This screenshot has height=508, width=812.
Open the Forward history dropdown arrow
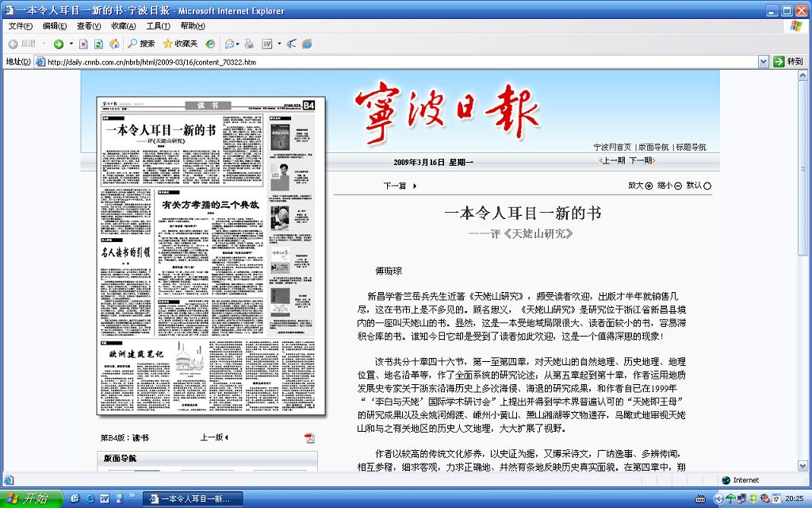71,44
